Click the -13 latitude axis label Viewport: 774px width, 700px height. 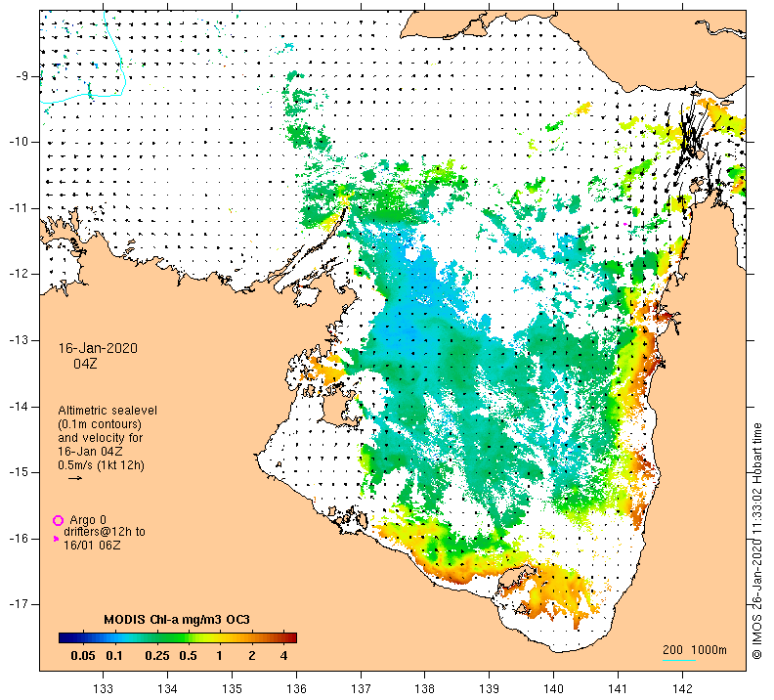(x=19, y=340)
